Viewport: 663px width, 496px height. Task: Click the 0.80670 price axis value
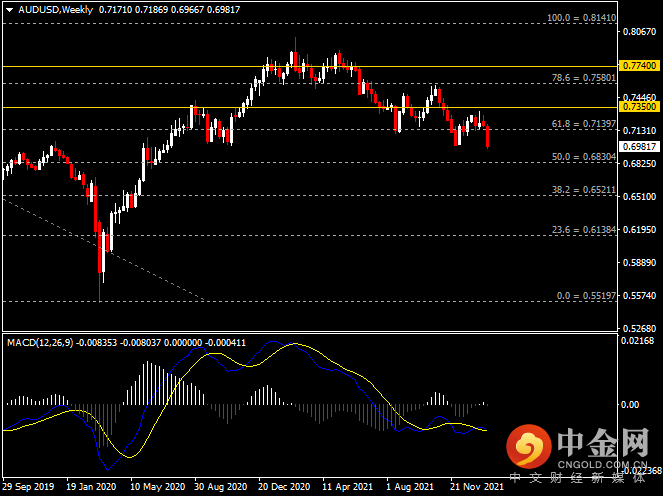639,32
